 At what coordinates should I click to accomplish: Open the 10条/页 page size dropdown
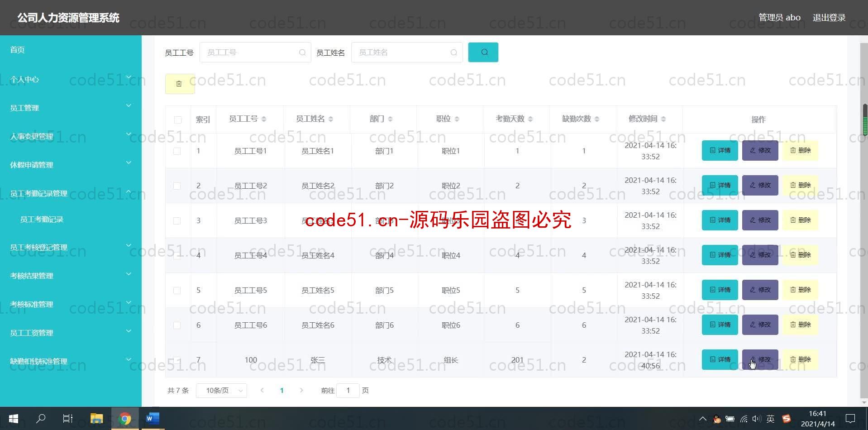[x=221, y=390]
